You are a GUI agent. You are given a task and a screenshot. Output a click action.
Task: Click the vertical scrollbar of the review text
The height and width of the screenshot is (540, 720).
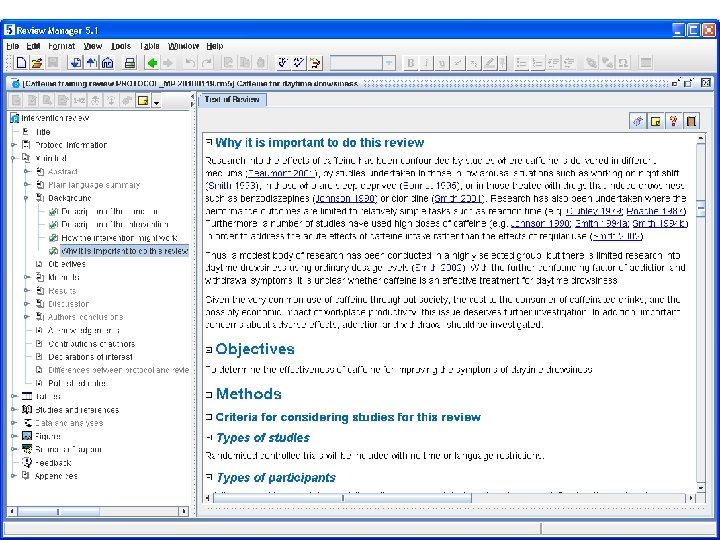pos(700,312)
